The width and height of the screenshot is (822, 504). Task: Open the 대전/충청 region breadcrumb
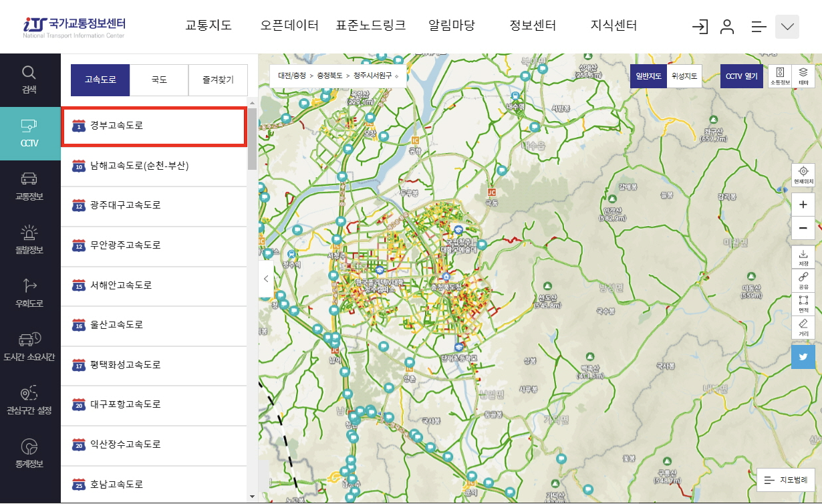point(292,76)
